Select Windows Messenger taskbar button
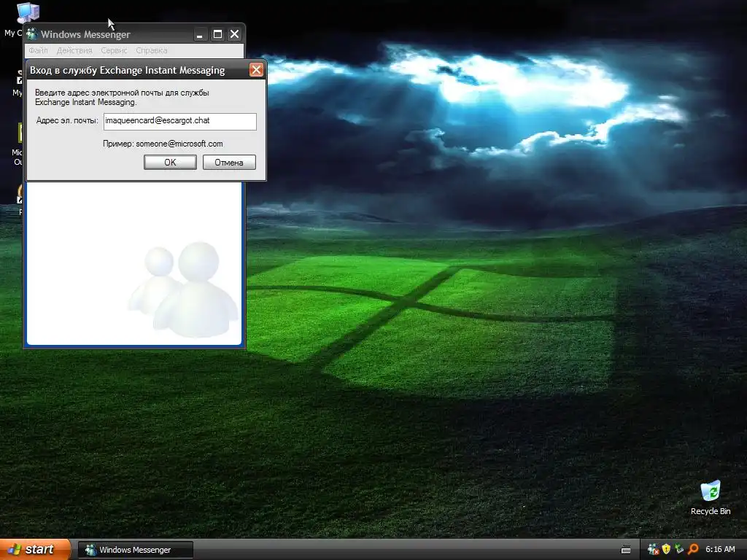This screenshot has height=560, width=747. [x=135, y=550]
